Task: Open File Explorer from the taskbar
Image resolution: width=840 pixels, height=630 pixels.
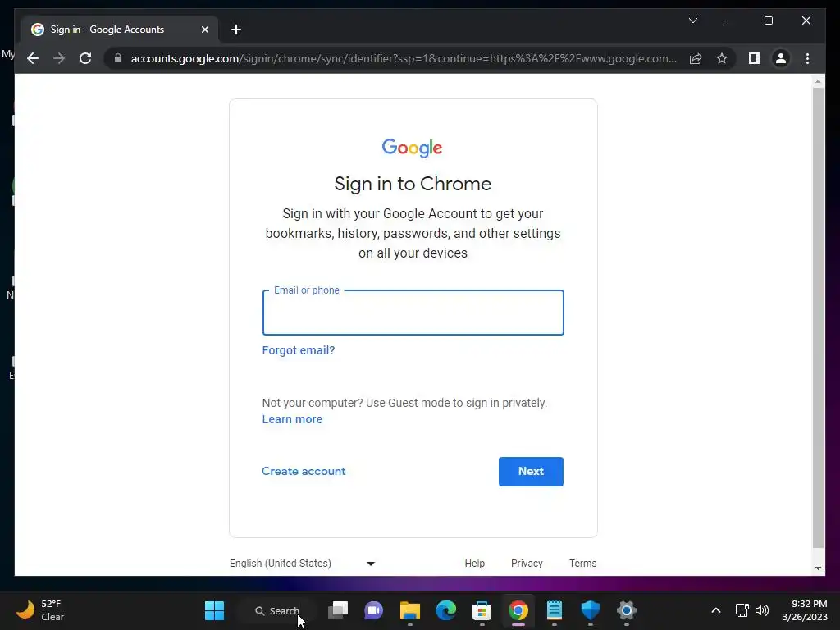Action: [x=410, y=610]
